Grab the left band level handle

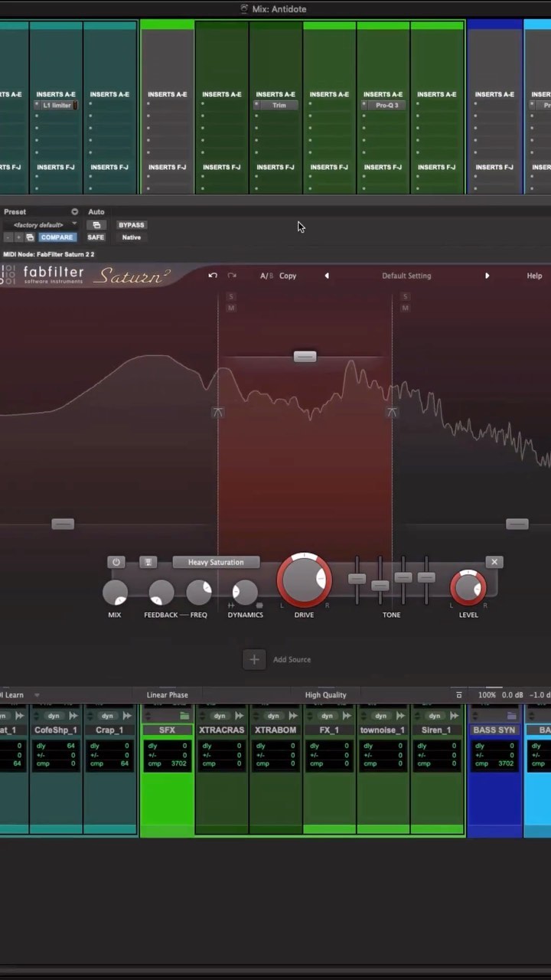(x=63, y=524)
